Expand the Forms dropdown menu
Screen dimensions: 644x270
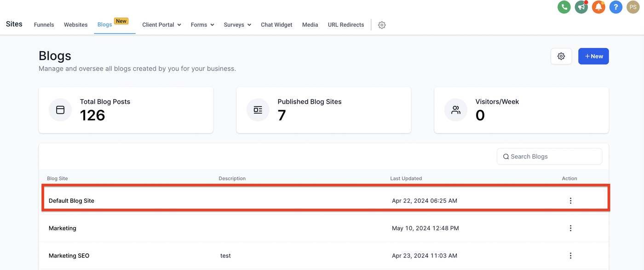tap(202, 25)
